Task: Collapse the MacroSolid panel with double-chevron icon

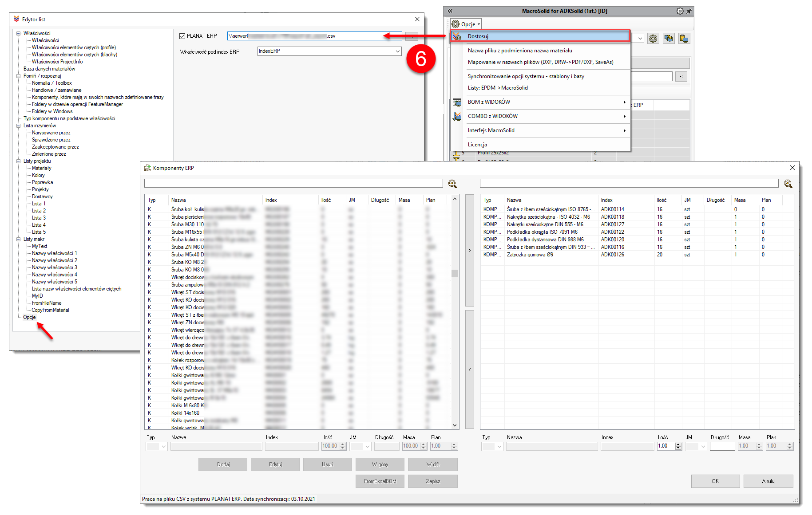Action: (x=450, y=11)
